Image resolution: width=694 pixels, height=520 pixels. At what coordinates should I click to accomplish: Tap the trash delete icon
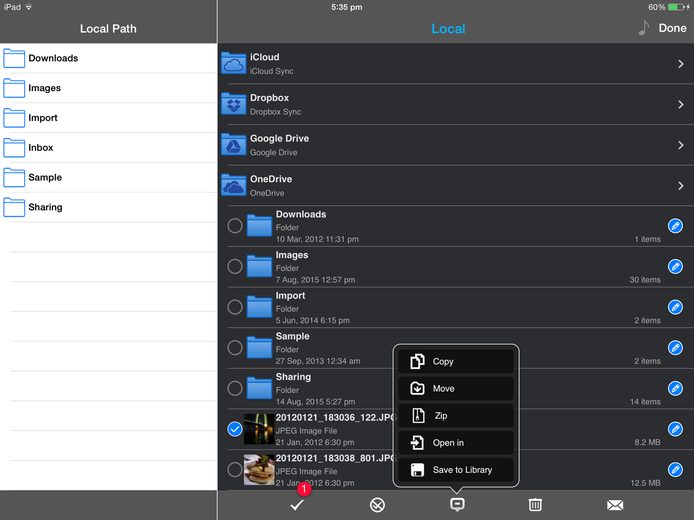click(535, 505)
